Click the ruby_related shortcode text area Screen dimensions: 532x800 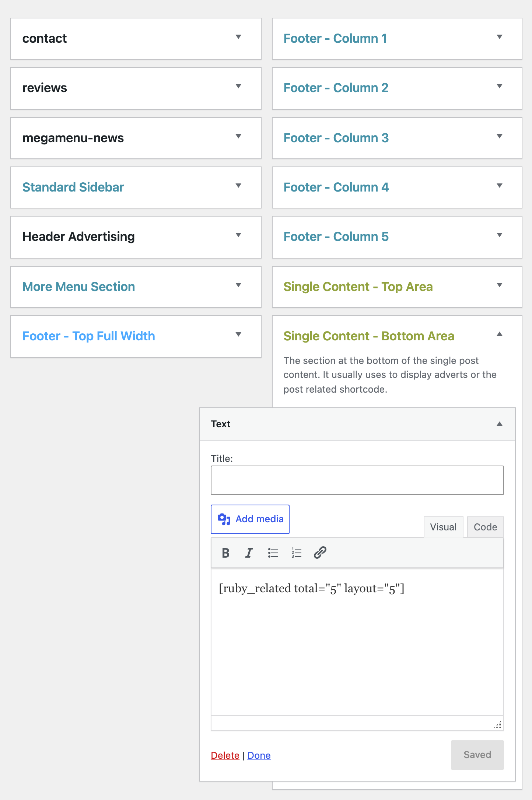coord(357,642)
